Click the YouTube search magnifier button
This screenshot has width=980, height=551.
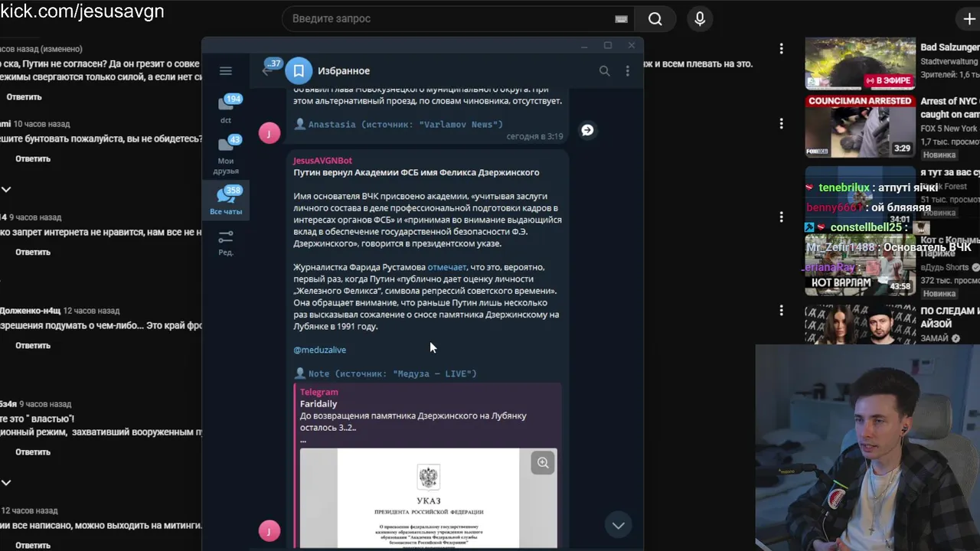[655, 19]
